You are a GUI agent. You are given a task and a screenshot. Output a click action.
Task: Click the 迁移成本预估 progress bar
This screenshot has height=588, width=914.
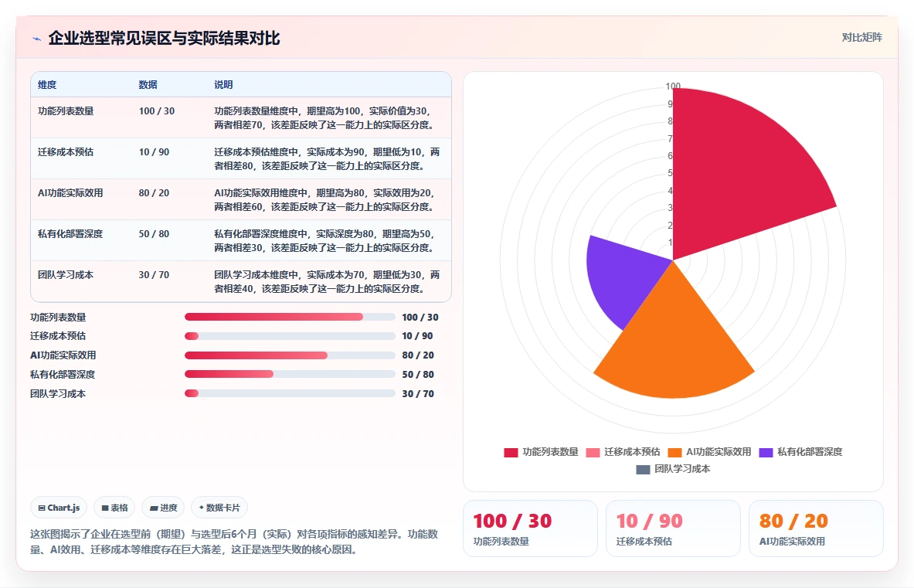click(x=290, y=336)
